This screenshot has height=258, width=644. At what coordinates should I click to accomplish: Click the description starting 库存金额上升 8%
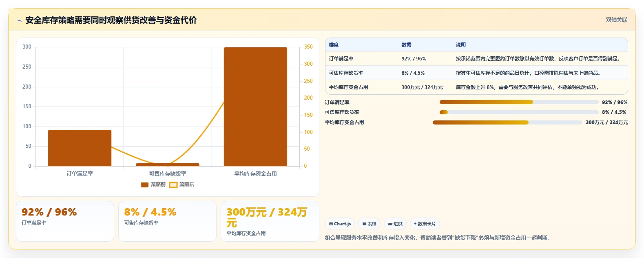click(528, 87)
